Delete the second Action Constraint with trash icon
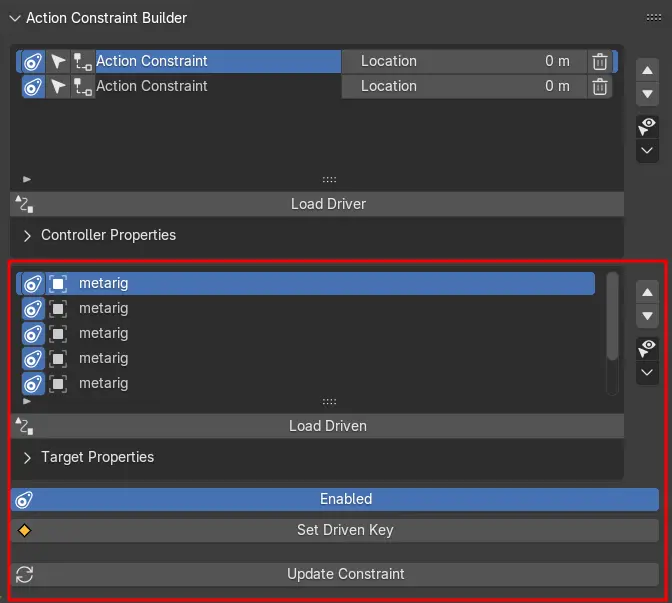This screenshot has width=672, height=603. (600, 87)
